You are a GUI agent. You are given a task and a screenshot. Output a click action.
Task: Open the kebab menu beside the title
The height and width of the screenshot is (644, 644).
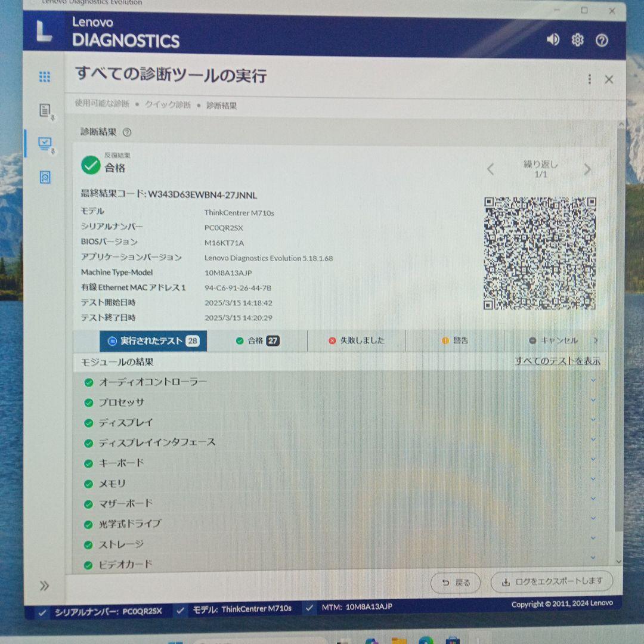click(589, 78)
